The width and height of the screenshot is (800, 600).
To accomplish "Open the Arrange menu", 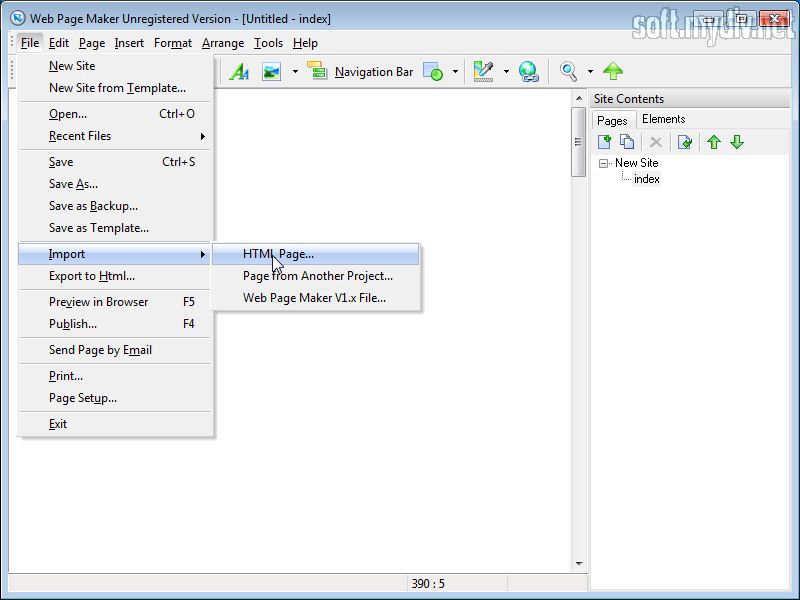I will point(223,43).
